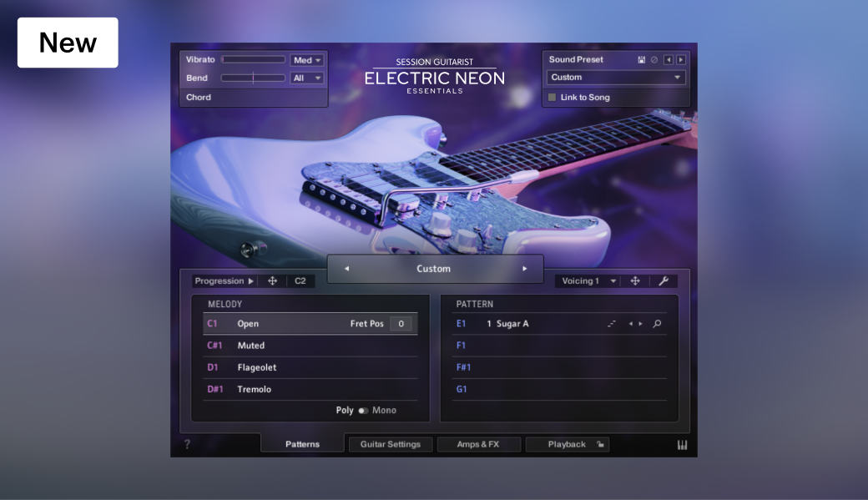Image resolution: width=868 pixels, height=500 pixels.
Task: Click the Fret Pos value field
Action: click(x=401, y=324)
